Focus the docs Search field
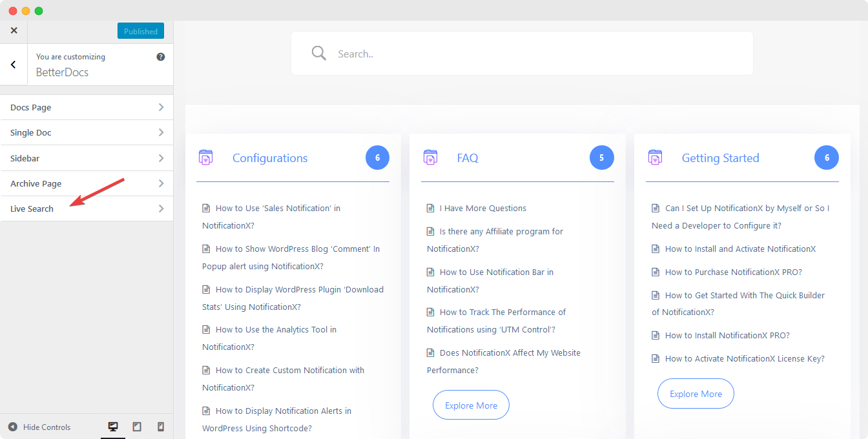Screen dimensions: 868x439 522,54
